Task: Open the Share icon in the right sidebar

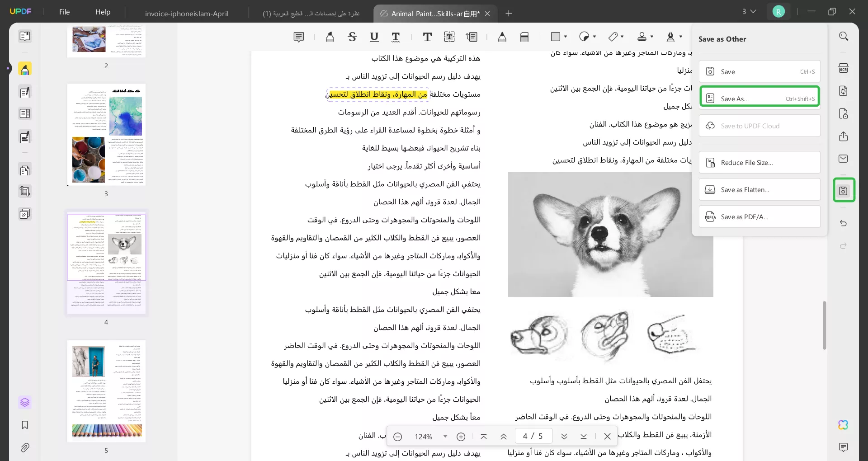Action: tap(844, 136)
